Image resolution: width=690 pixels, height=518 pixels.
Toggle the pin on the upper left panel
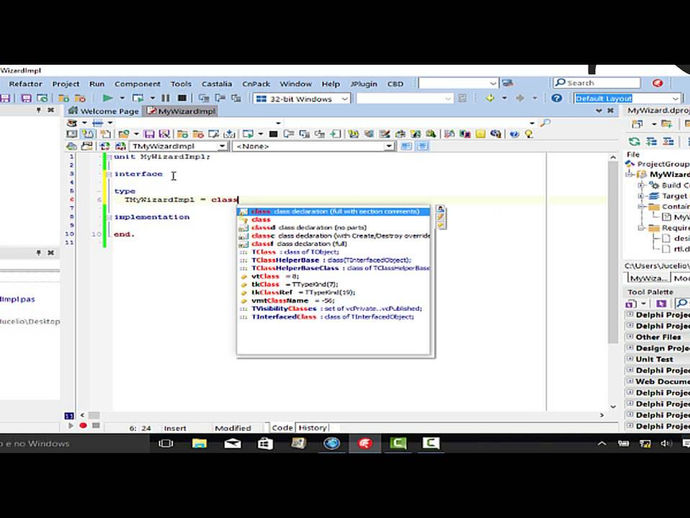[x=39, y=110]
